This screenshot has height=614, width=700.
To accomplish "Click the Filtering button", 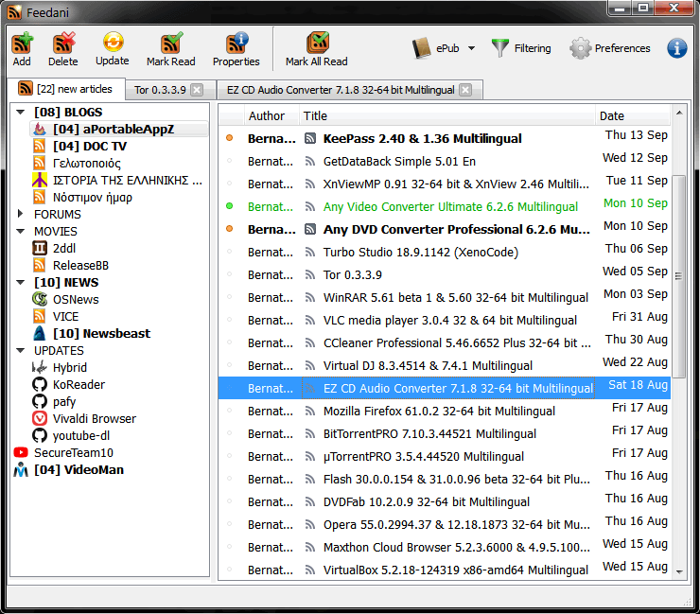I will [x=521, y=48].
